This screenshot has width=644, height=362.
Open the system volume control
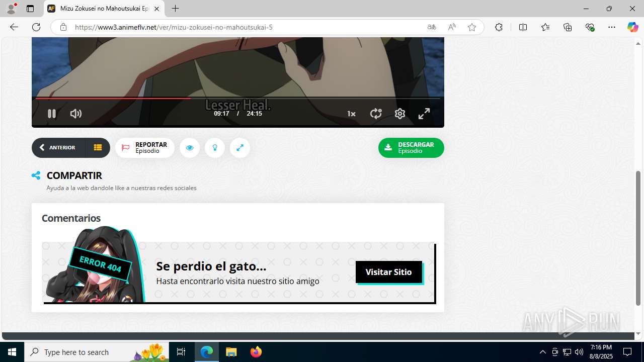[579, 352]
